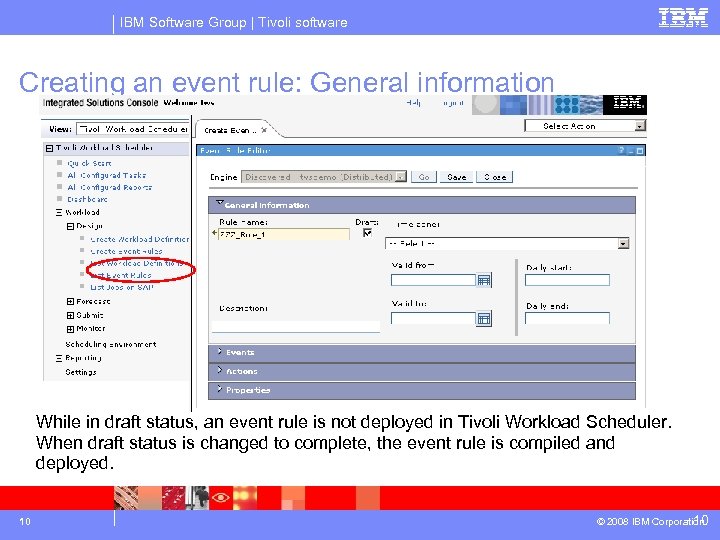Click the Daily start input field
The width and height of the screenshot is (720, 540).
(567, 280)
